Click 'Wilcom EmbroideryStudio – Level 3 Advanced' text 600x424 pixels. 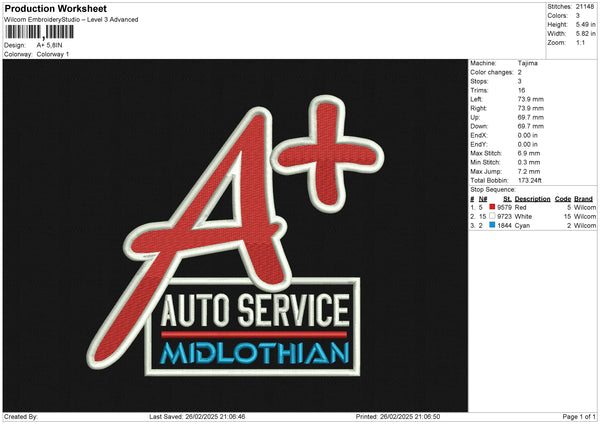coord(71,20)
